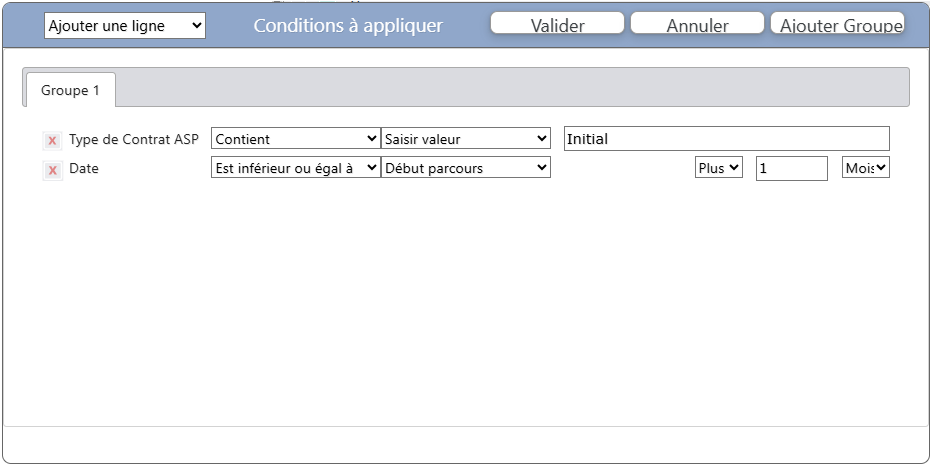This screenshot has height=467, width=932.
Task: Open the Saisir valeur dropdown
Action: (466, 139)
